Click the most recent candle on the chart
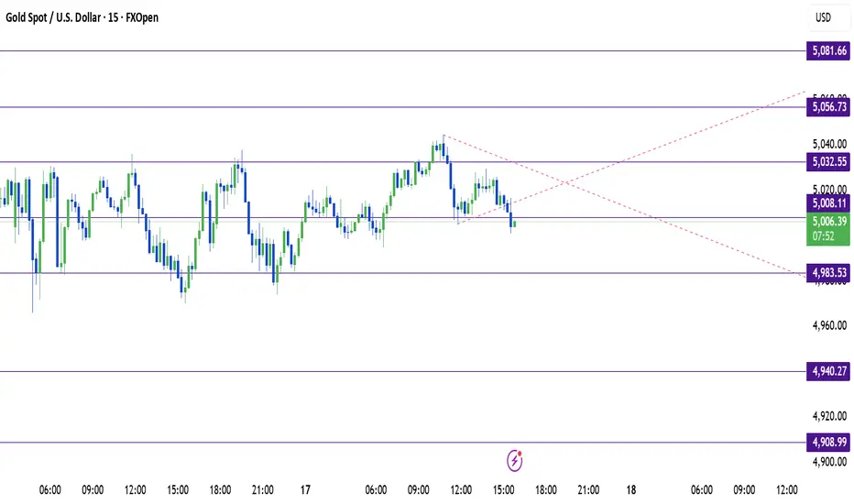 point(516,223)
